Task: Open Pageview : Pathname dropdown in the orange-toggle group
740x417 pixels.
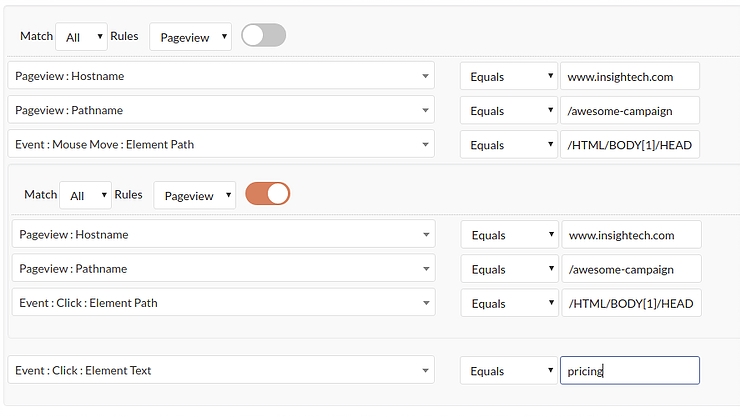Action: [x=223, y=268]
